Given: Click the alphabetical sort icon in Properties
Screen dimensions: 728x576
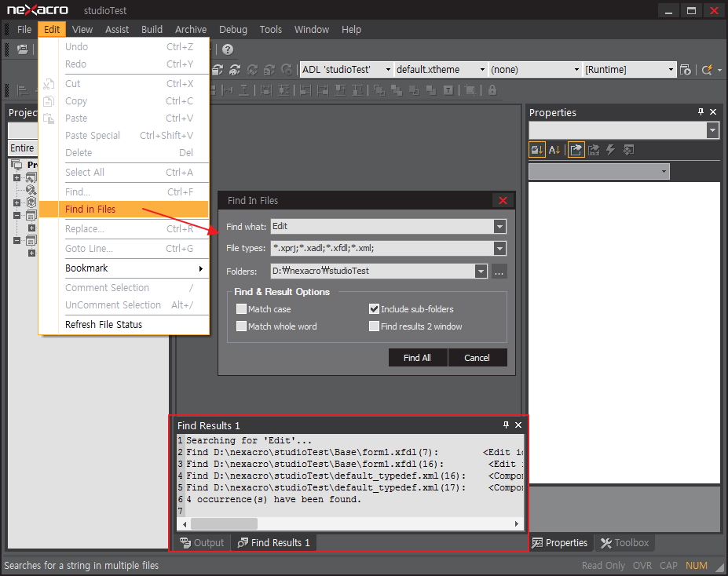Looking at the screenshot, I should 554,149.
